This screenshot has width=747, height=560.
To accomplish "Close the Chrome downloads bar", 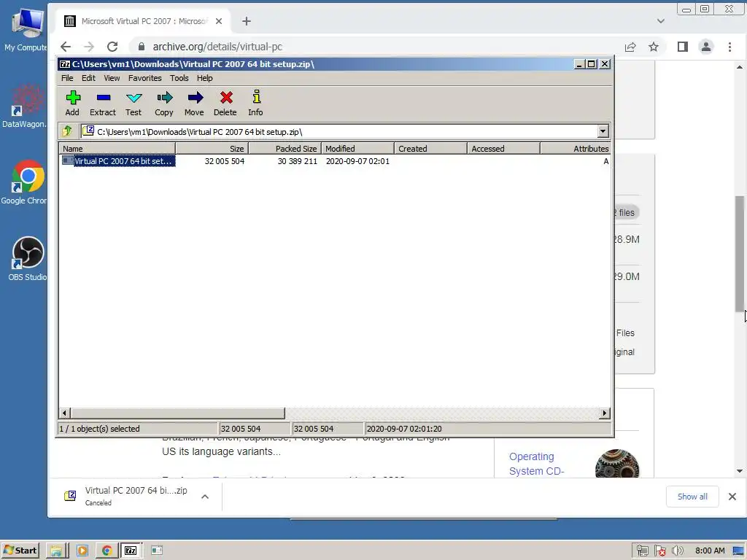I will [x=732, y=497].
